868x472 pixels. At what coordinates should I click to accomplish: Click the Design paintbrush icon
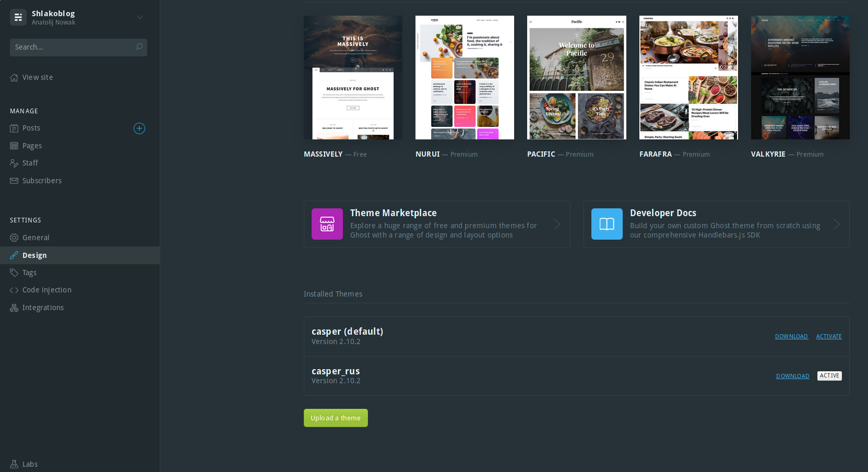[14, 255]
